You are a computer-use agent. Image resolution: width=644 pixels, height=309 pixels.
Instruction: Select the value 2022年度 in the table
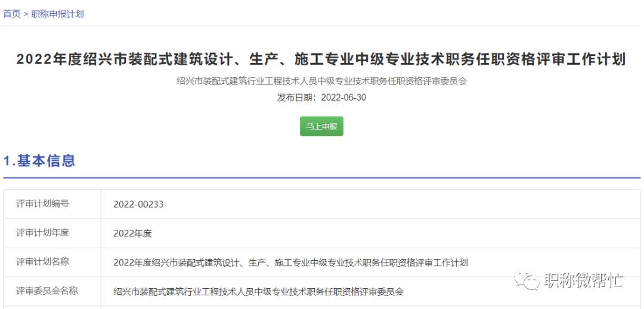tap(132, 233)
